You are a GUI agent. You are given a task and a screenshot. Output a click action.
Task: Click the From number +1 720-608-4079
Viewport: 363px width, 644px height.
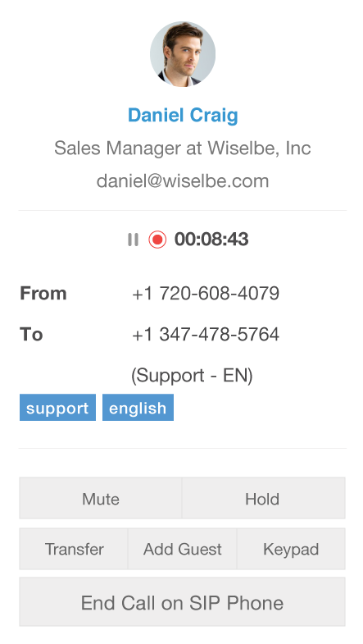click(x=206, y=293)
